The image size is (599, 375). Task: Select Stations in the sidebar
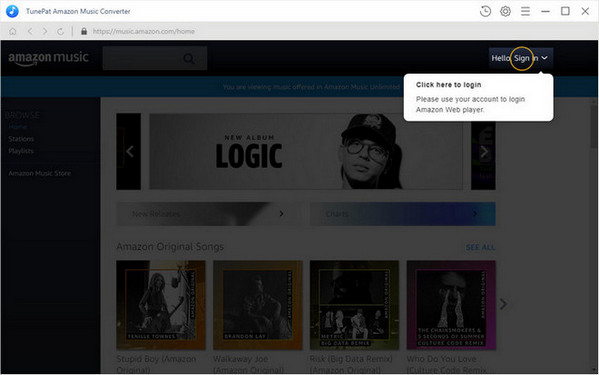tap(21, 139)
